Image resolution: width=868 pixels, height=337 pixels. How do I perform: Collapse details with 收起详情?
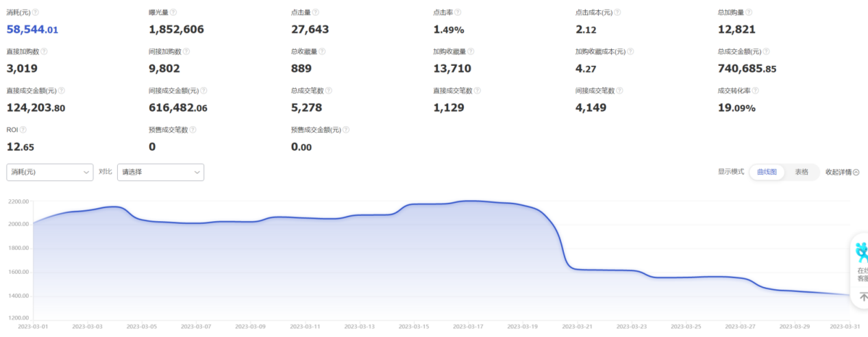tap(842, 172)
